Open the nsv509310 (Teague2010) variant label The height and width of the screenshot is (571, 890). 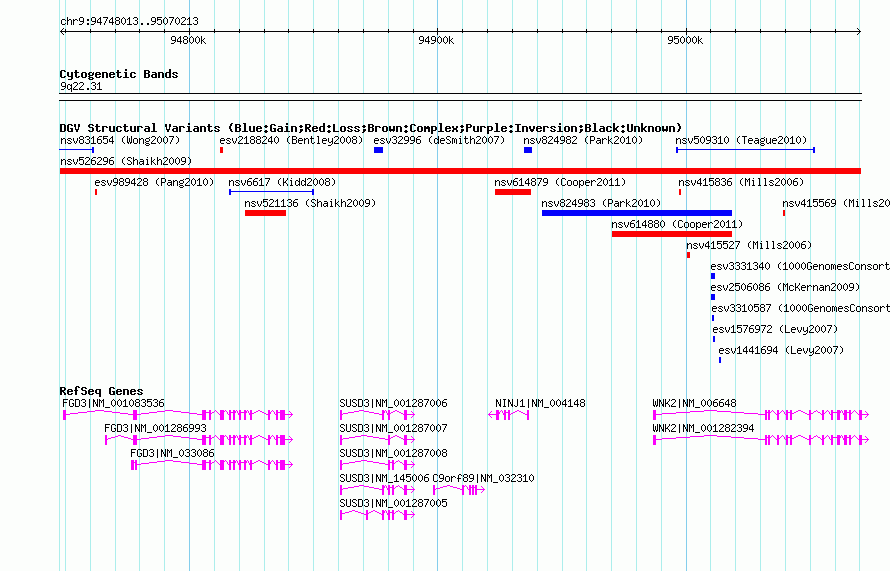[741, 140]
